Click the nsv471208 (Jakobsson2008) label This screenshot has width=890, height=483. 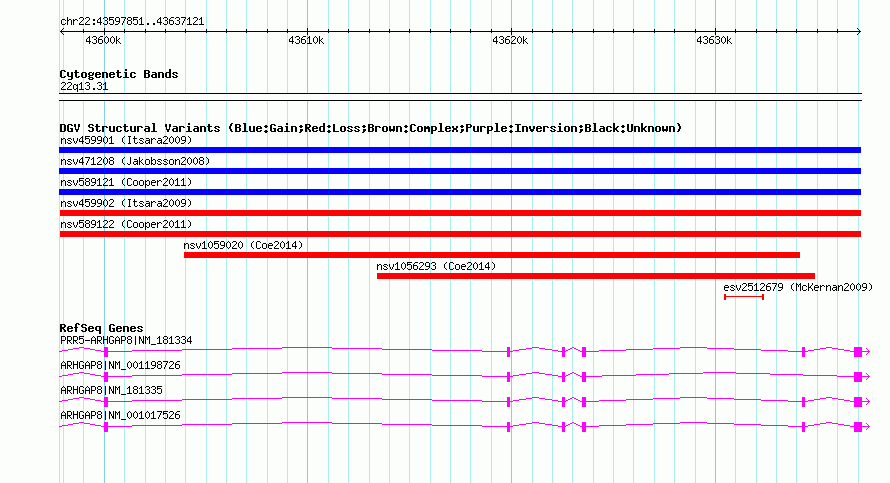point(135,161)
